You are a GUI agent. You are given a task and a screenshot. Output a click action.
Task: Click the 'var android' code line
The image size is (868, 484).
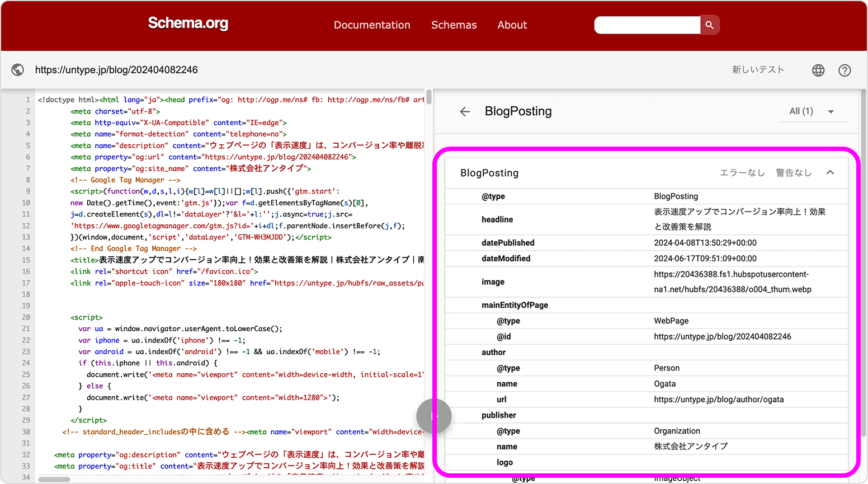[229, 352]
